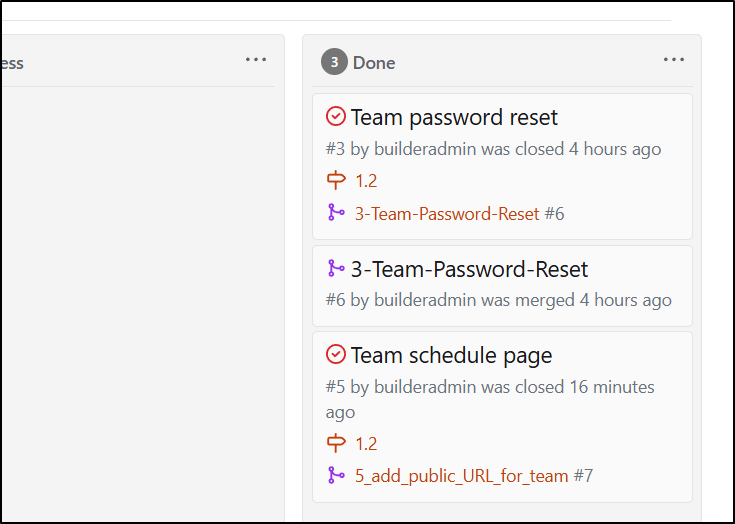Click merge icon beside 5_add_public_URL_for_team link
Viewport: 735px width, 524px height.
[x=336, y=475]
